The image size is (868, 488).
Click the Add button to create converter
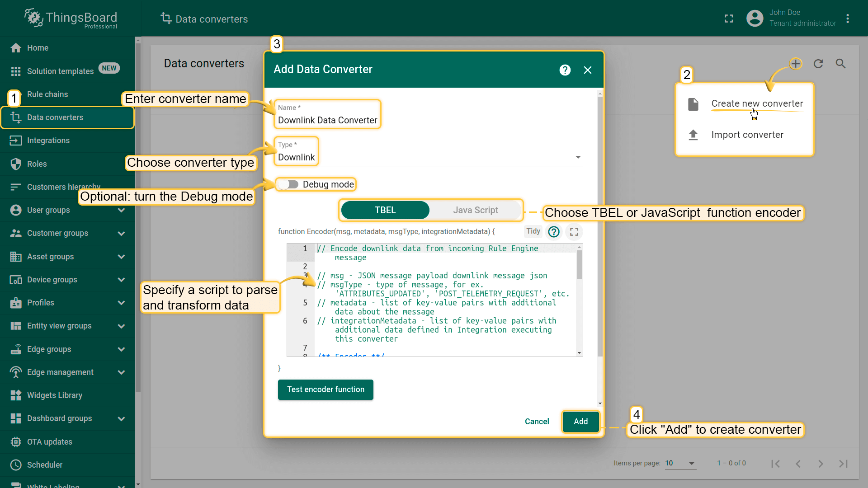tap(580, 421)
